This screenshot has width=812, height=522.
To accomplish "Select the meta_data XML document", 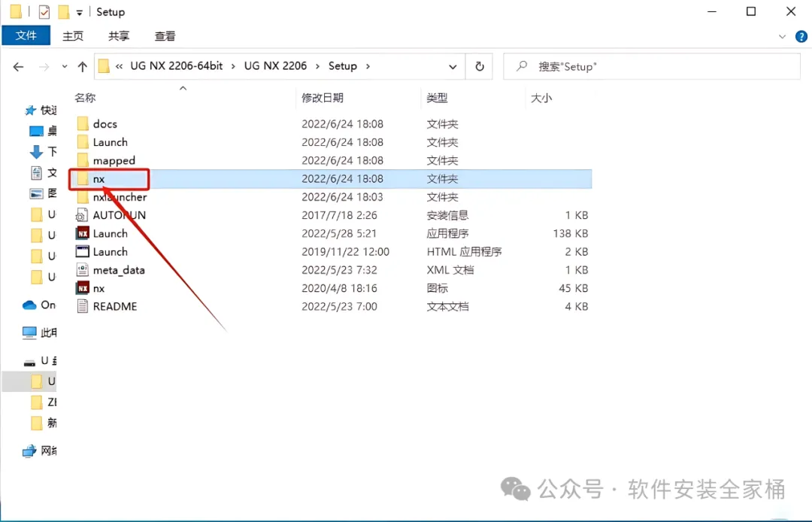I will coord(119,270).
